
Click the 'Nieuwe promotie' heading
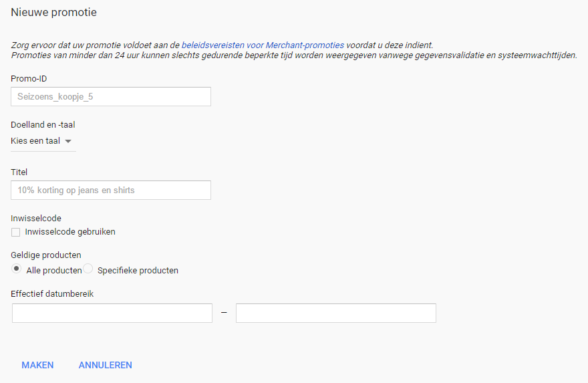coord(53,13)
